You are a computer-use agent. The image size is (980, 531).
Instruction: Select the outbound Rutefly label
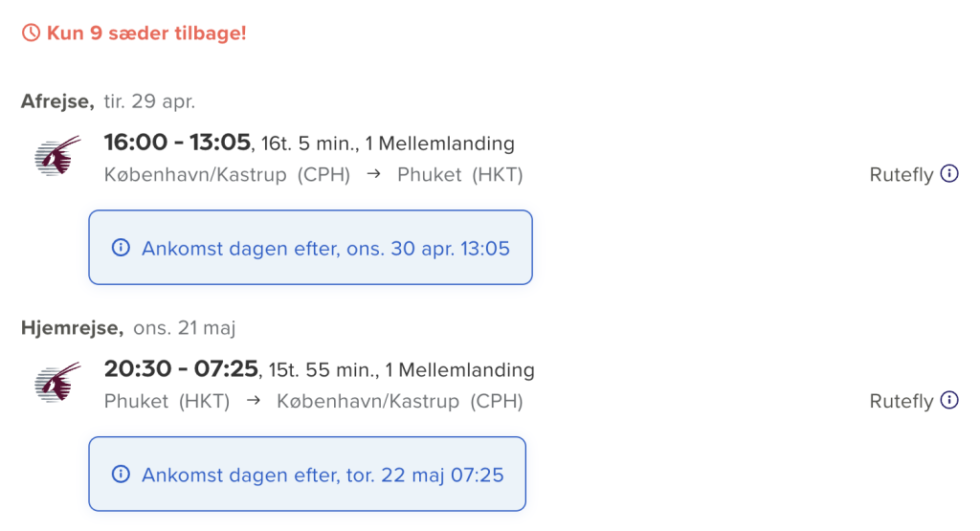pos(902,175)
